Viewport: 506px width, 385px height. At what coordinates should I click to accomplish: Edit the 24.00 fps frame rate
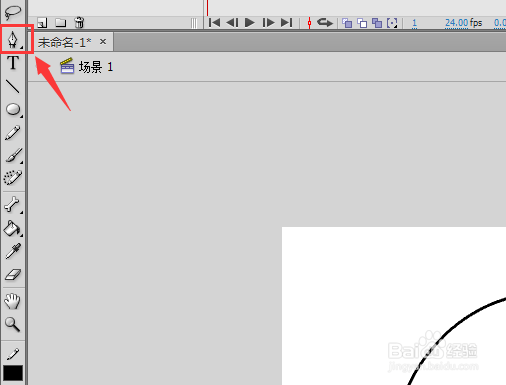point(457,23)
